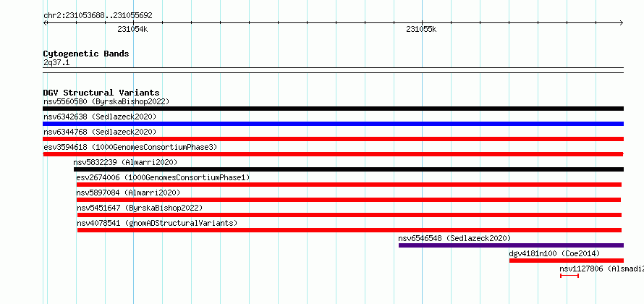Click the dgv4181n100 (Coe2014) label

pos(554,253)
